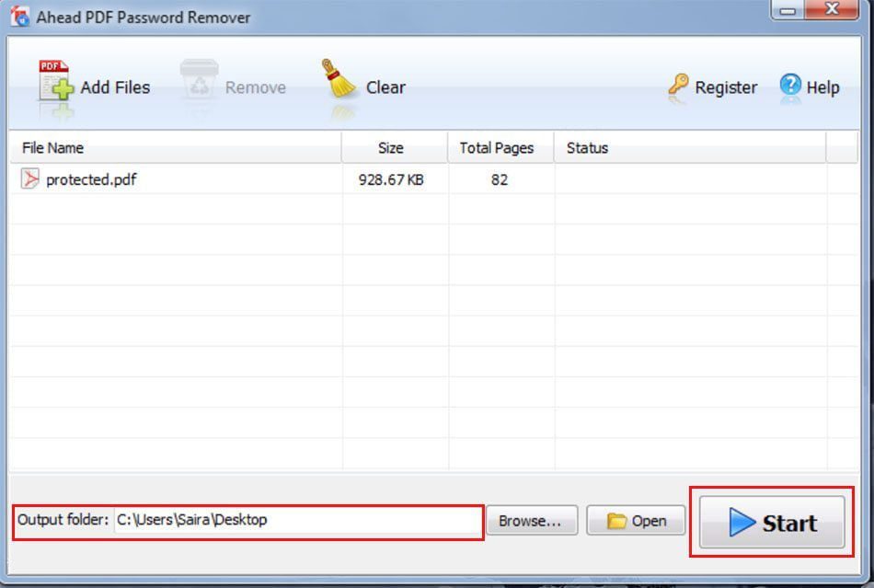Click the Output folder path field
This screenshot has height=588, width=874.
(x=298, y=520)
